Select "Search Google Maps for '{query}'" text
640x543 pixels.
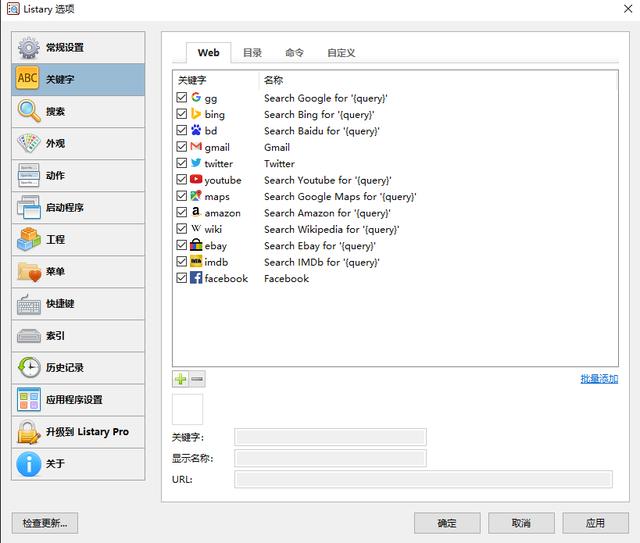[340, 196]
